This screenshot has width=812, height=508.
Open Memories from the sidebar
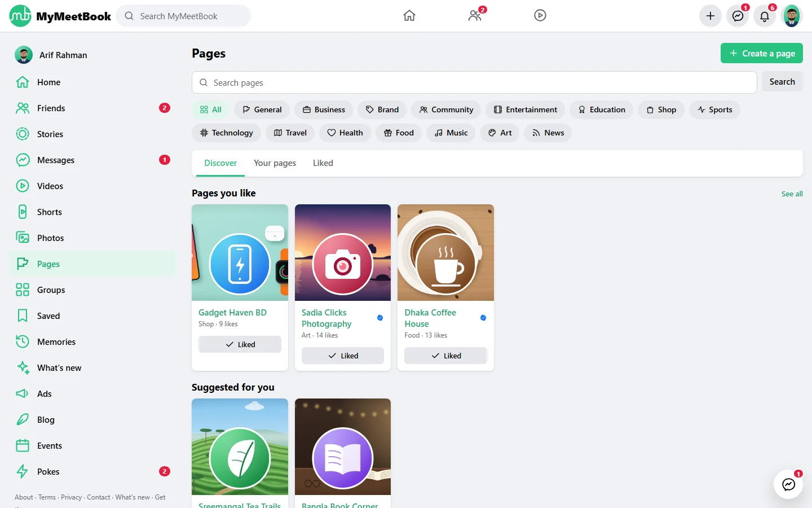[x=92, y=342]
